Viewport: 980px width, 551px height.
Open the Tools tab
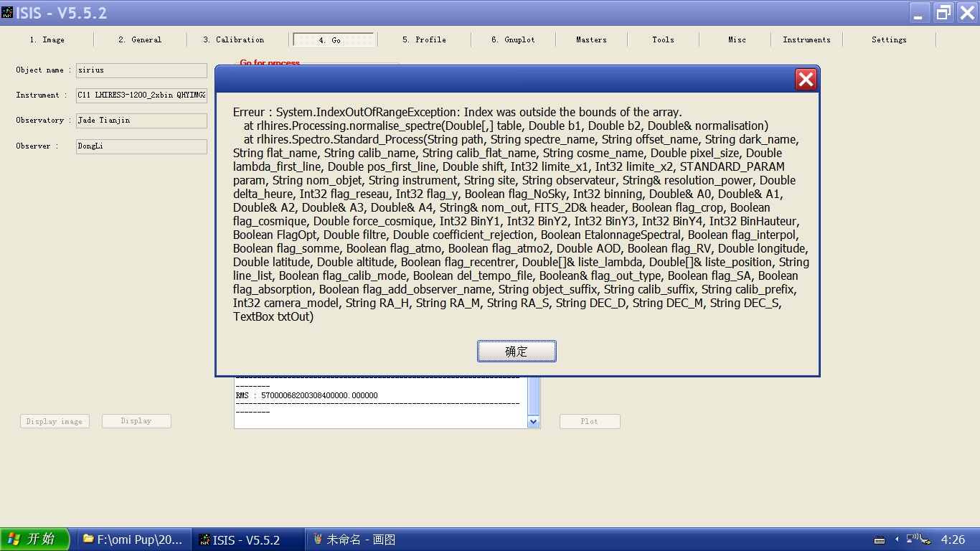point(663,40)
